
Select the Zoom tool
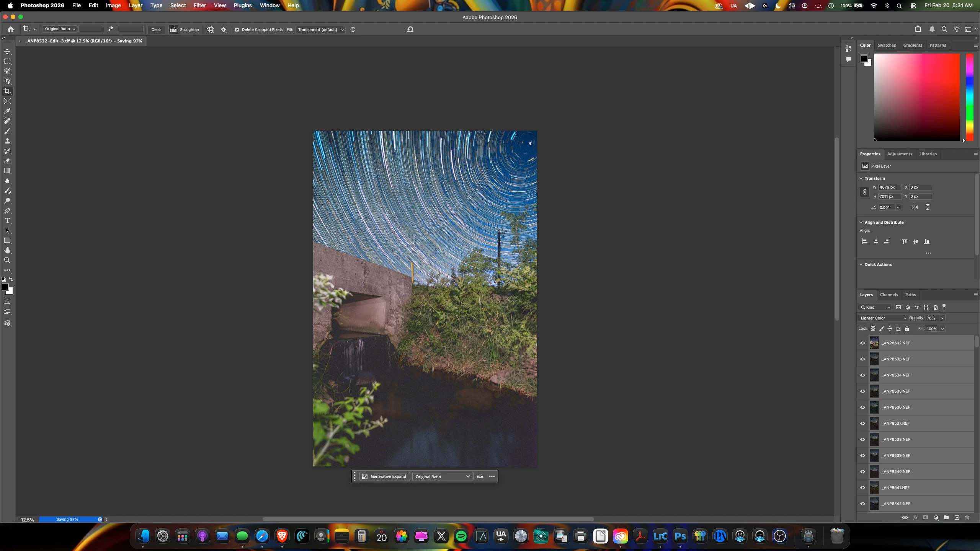click(7, 260)
